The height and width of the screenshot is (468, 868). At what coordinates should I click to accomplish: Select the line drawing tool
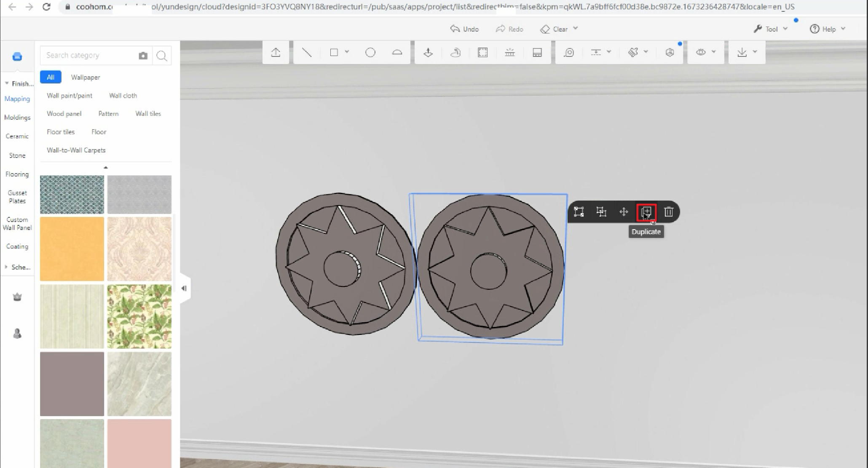click(307, 53)
